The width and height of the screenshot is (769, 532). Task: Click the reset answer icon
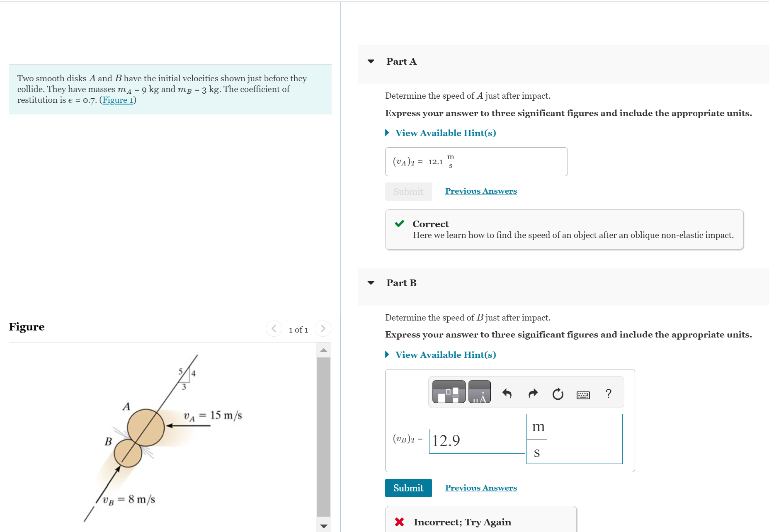558,393
